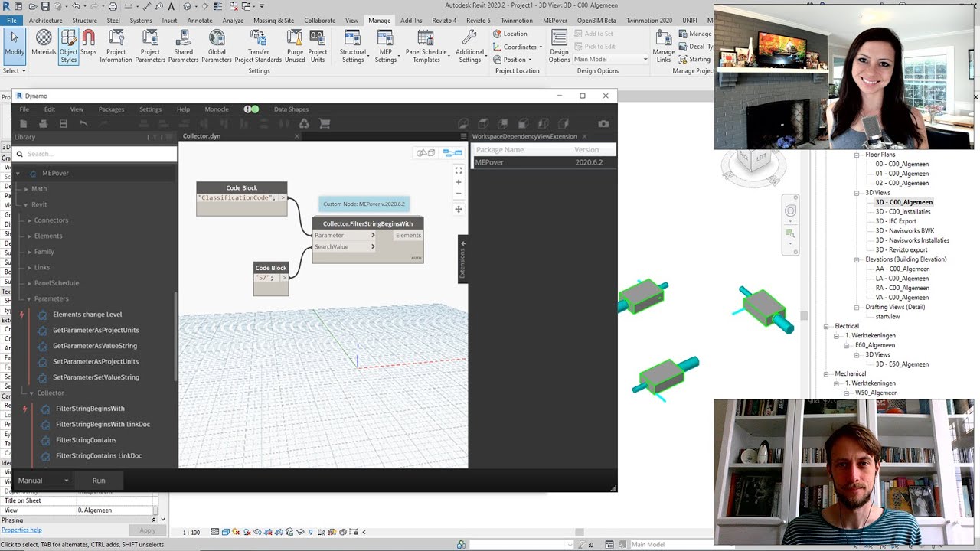This screenshot has height=551, width=980.
Task: Click the view horizontal scrollbar thumb
Action: pos(580,532)
